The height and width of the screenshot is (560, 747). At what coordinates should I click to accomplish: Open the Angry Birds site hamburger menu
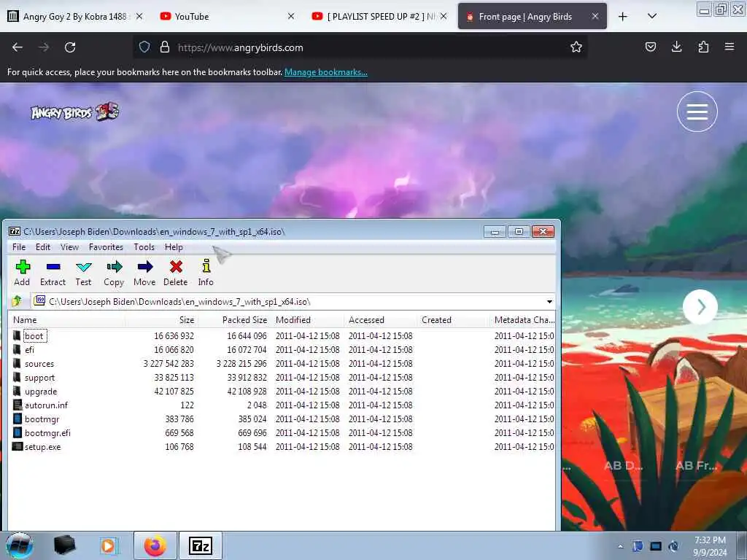[697, 112]
